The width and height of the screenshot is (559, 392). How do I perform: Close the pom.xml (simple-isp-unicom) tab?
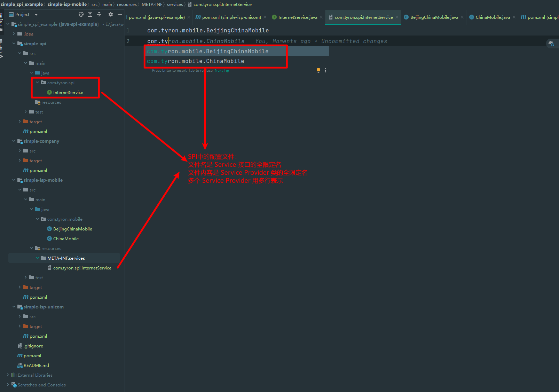pos(265,17)
